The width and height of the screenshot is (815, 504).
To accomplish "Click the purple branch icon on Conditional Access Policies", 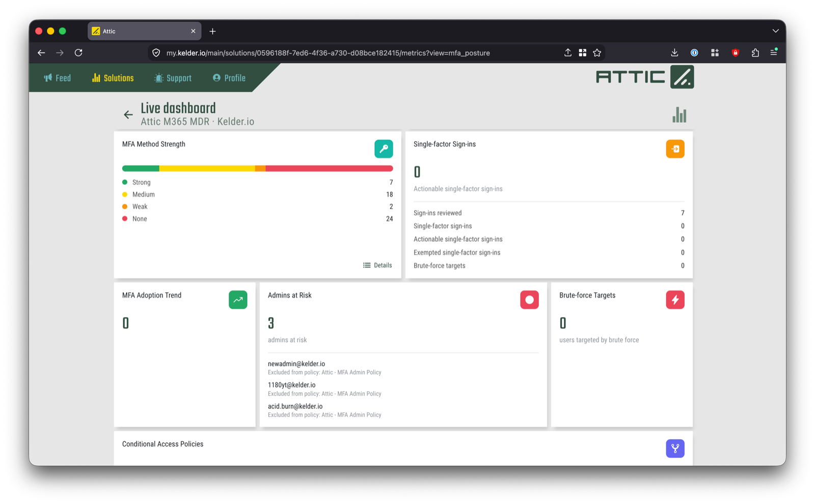I will 675,449.
